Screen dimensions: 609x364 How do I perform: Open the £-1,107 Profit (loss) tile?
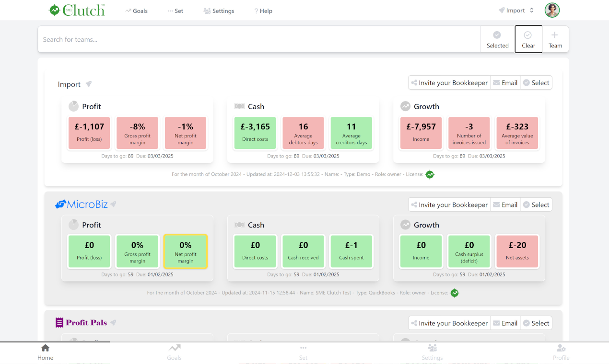pyautogui.click(x=89, y=133)
